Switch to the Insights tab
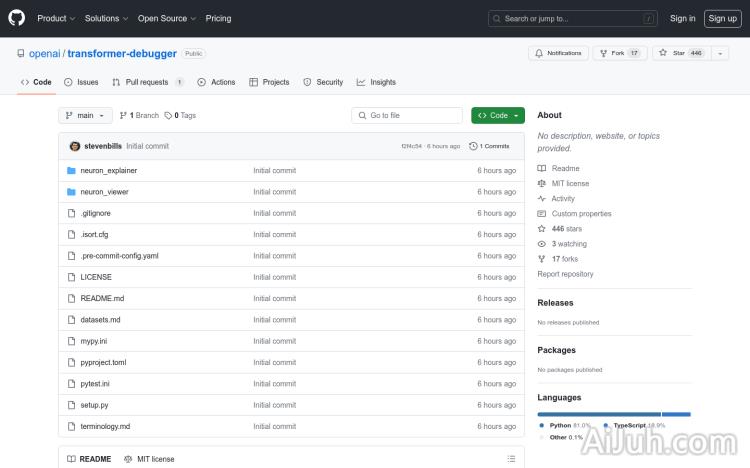Image resolution: width=750 pixels, height=468 pixels. pyautogui.click(x=376, y=82)
